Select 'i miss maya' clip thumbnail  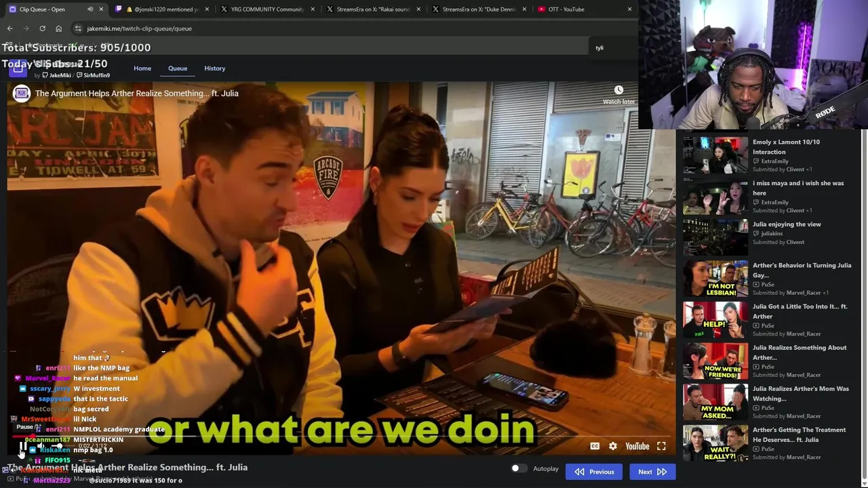(x=715, y=197)
